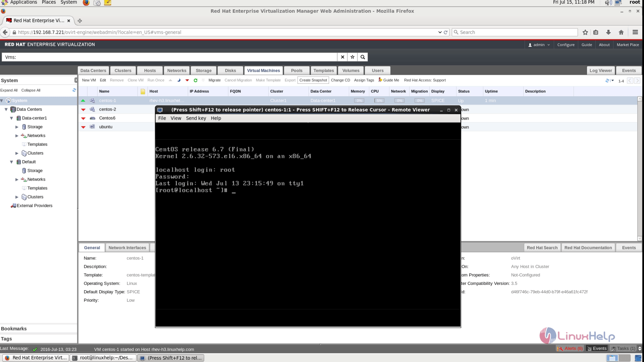Collapse the Data-center1 tree node
644x362 pixels.
[x=11, y=118]
